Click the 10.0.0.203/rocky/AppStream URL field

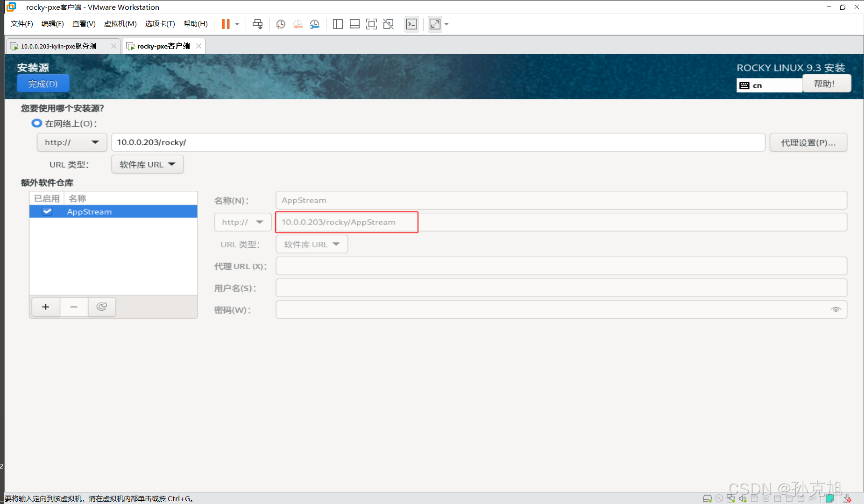(561, 222)
